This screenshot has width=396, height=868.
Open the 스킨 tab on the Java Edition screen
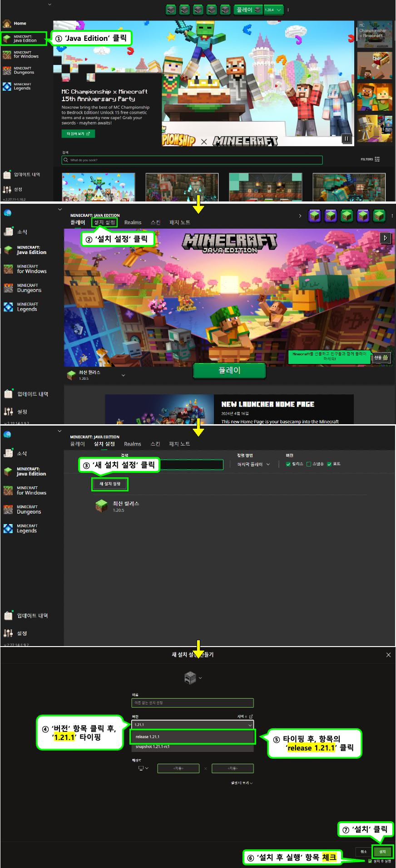[x=155, y=222]
